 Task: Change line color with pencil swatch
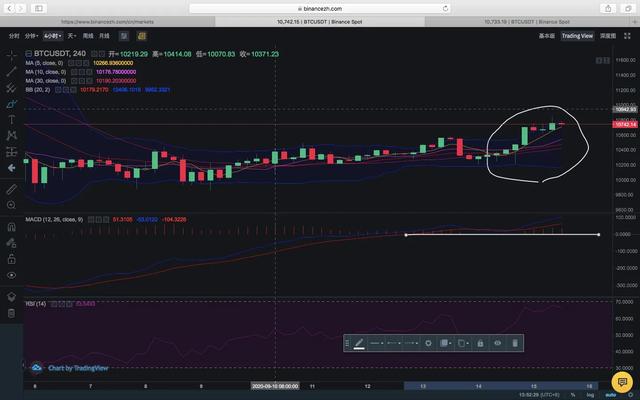[359, 343]
